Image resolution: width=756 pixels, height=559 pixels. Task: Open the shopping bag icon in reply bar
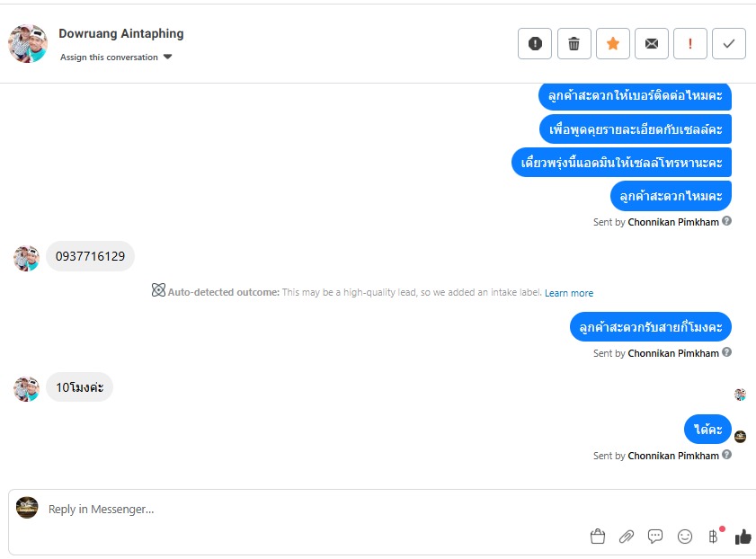pos(598,537)
